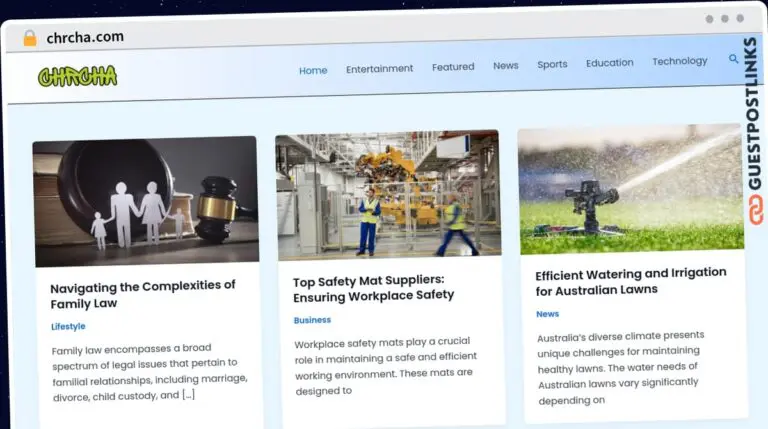The image size is (768, 429).
Task: Open the News category tag under the irrigation article
Action: 547,314
